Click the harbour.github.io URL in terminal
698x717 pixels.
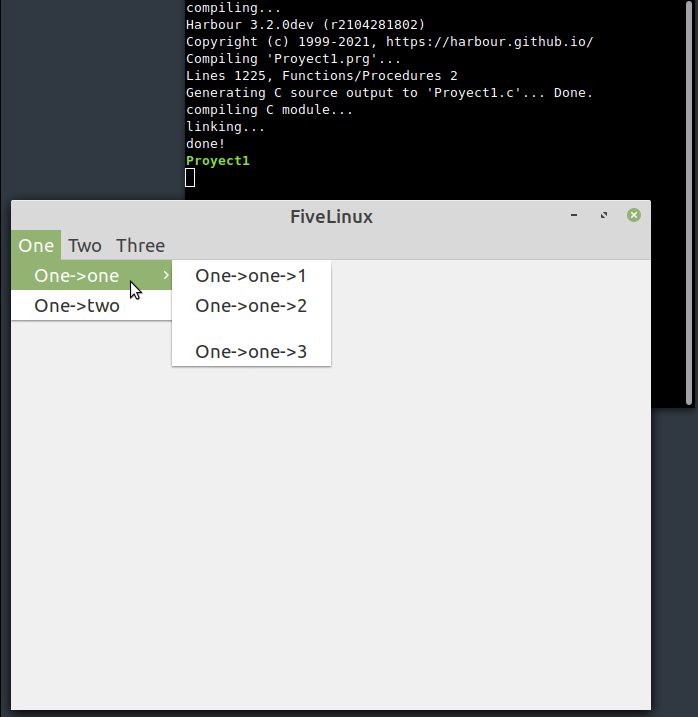pyautogui.click(x=489, y=42)
